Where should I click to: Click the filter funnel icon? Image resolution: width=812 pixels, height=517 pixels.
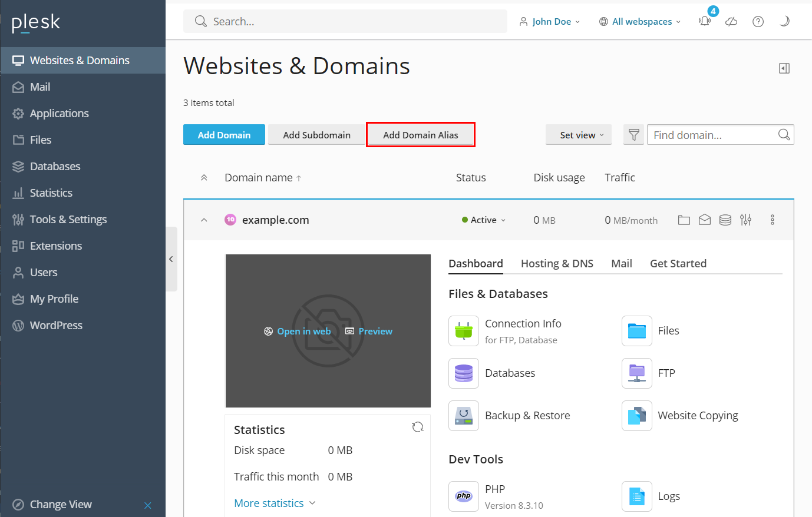pyautogui.click(x=634, y=135)
